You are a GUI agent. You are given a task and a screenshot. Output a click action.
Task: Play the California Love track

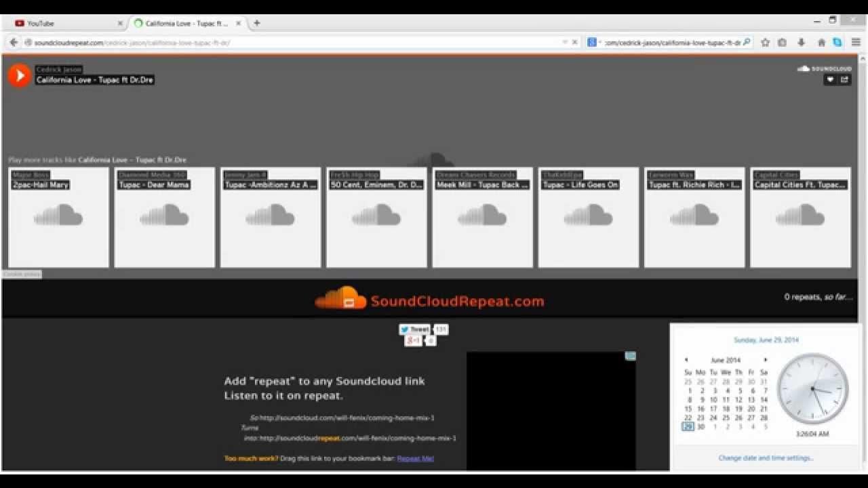(19, 75)
